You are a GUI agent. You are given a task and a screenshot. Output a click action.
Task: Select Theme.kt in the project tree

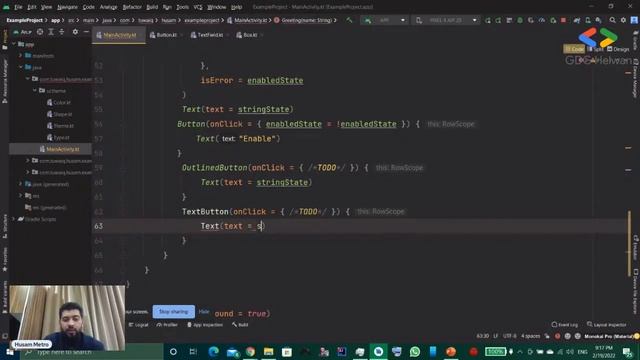[60, 126]
